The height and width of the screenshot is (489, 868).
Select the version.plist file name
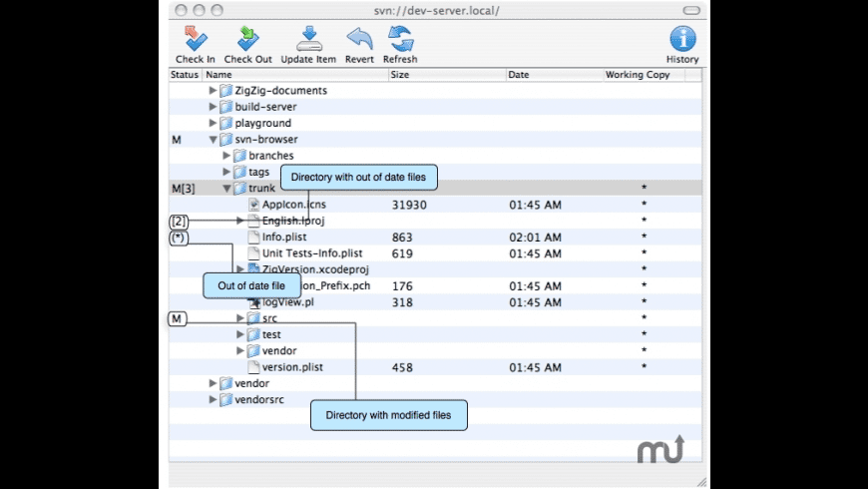292,367
